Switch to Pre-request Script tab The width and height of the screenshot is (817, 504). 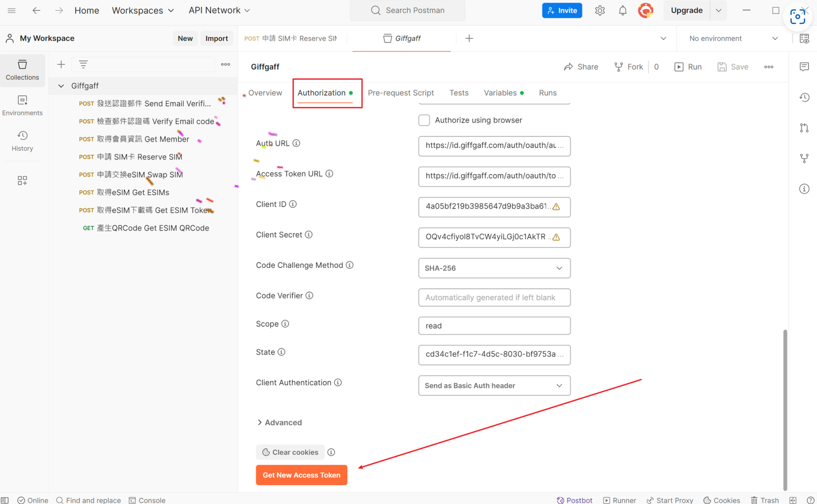point(401,93)
